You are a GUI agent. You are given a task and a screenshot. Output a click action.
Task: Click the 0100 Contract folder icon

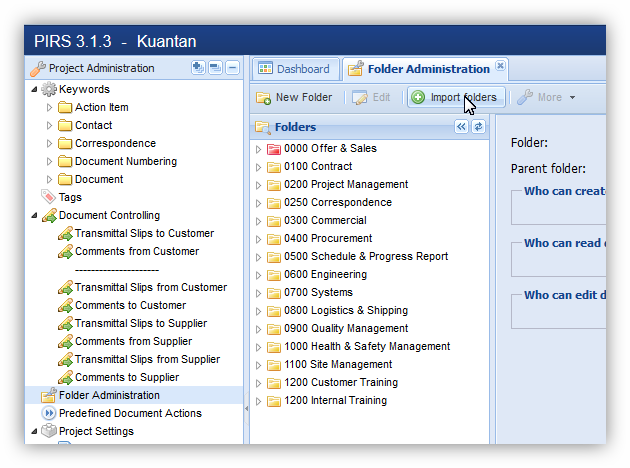coord(274,167)
